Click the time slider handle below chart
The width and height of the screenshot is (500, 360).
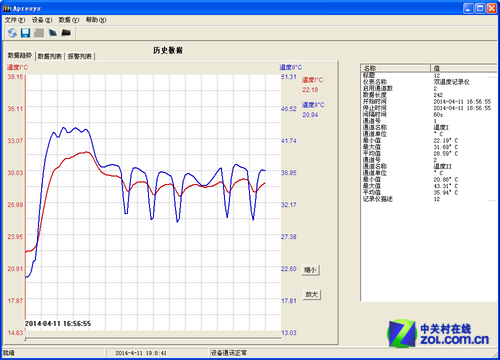click(25, 339)
